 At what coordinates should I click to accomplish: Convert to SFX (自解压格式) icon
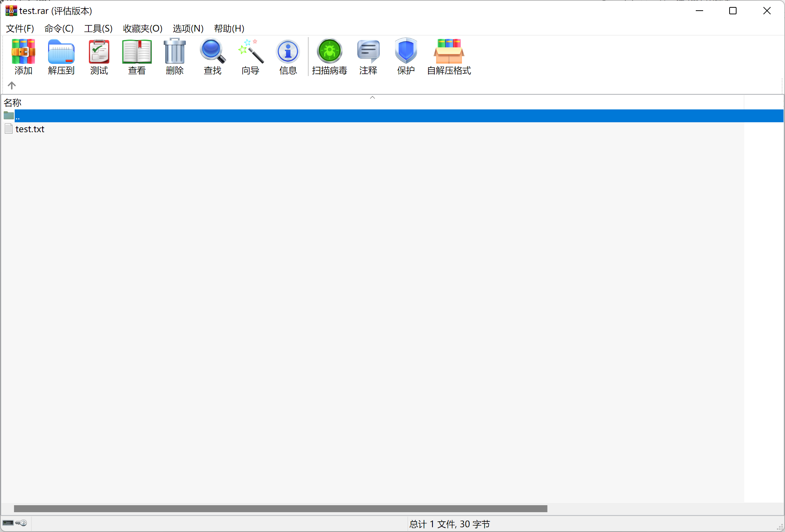tap(449, 57)
